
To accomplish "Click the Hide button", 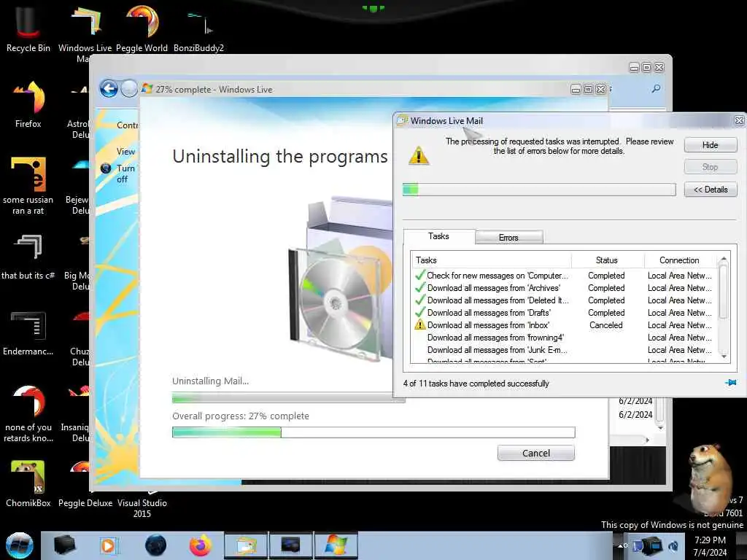I will pos(711,145).
